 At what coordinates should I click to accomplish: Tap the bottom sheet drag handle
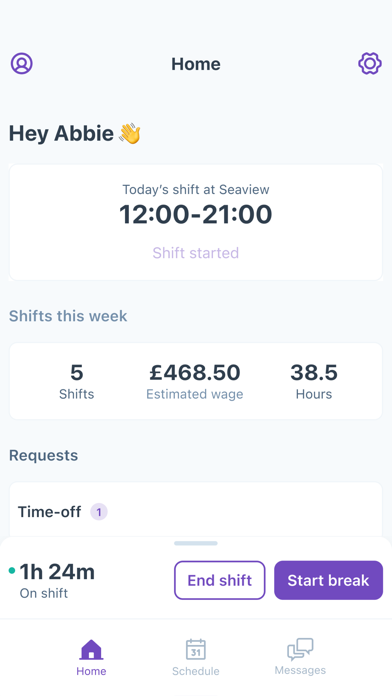[196, 543]
